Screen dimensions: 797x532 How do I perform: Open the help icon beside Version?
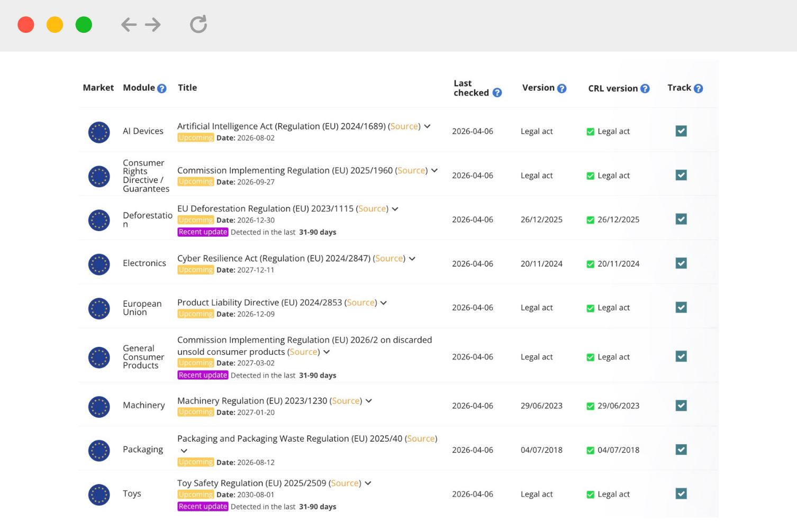[561, 89]
